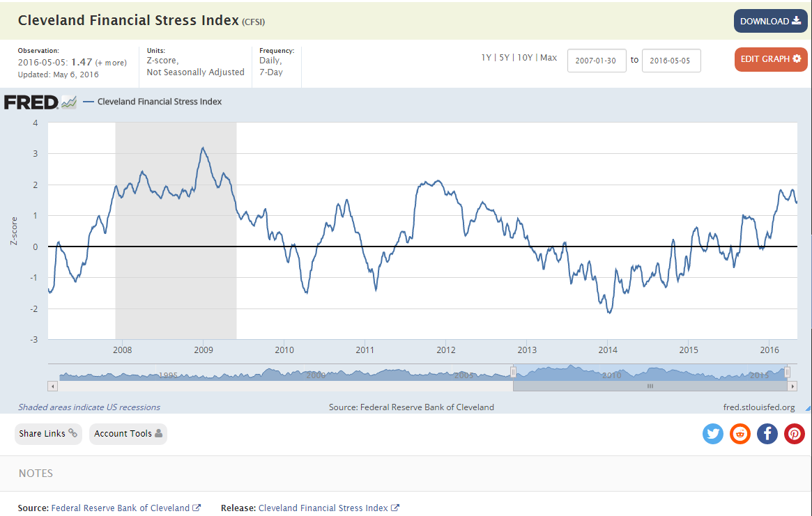Click the start date field 2007-01-30
The height and width of the screenshot is (516, 812).
click(x=597, y=61)
